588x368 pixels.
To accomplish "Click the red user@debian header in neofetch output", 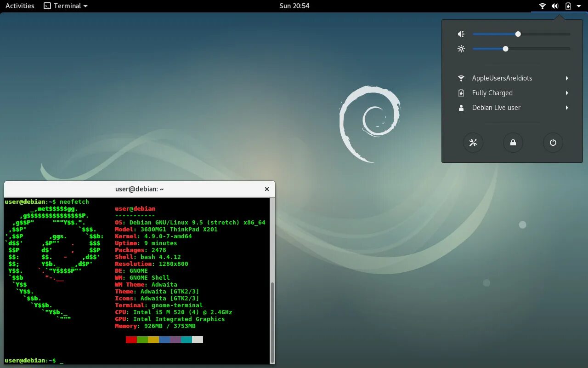I will [x=135, y=209].
